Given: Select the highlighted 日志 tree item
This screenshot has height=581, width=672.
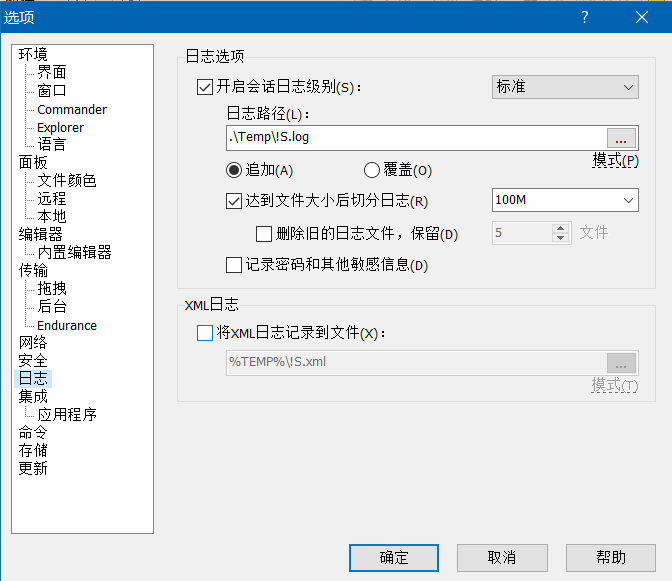Looking at the screenshot, I should (x=33, y=378).
